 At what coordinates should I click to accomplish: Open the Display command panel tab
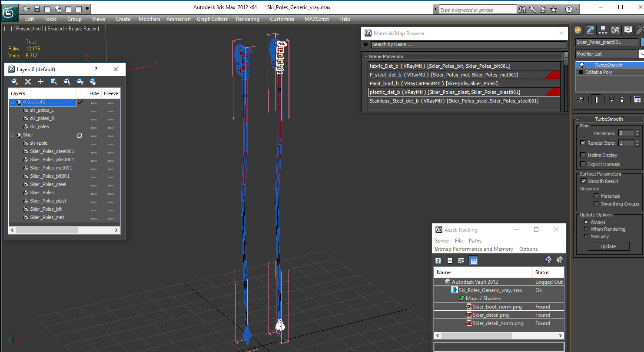coord(628,30)
